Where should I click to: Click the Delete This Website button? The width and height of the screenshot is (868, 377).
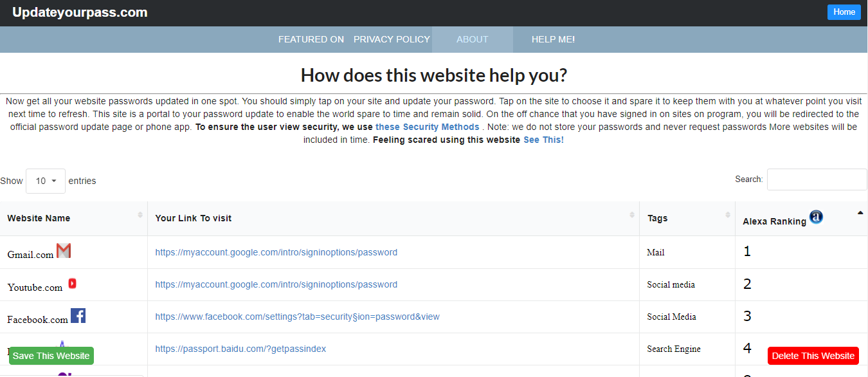pyautogui.click(x=813, y=355)
